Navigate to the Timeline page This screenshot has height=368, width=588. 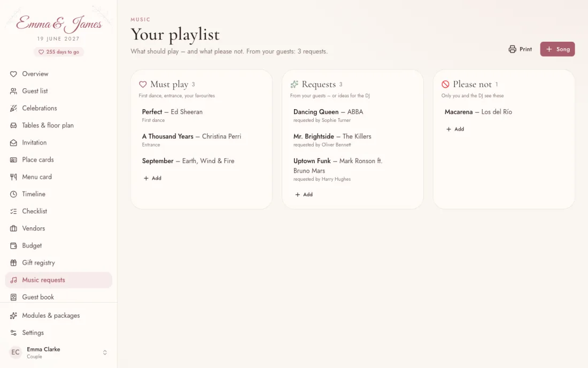click(x=58, y=194)
